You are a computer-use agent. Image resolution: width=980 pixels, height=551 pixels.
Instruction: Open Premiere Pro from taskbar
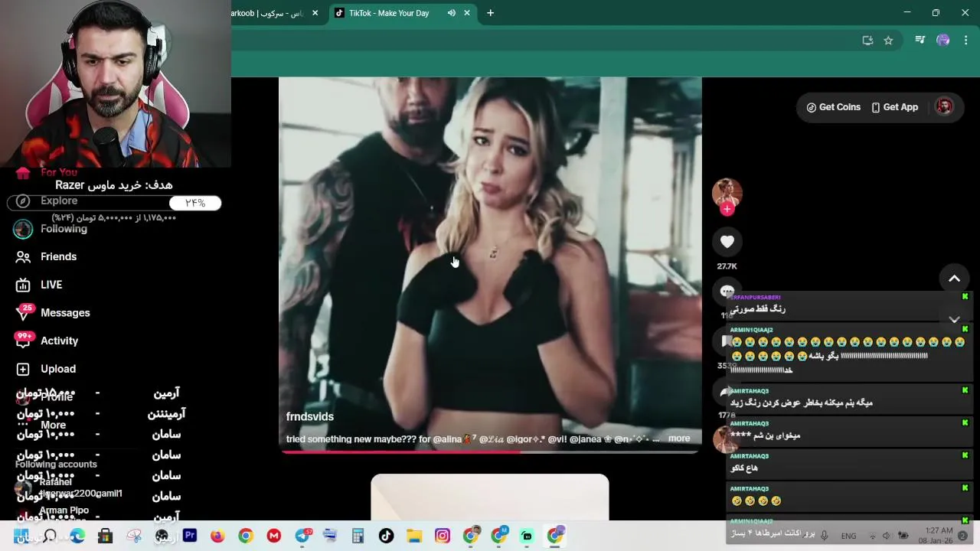(x=190, y=536)
